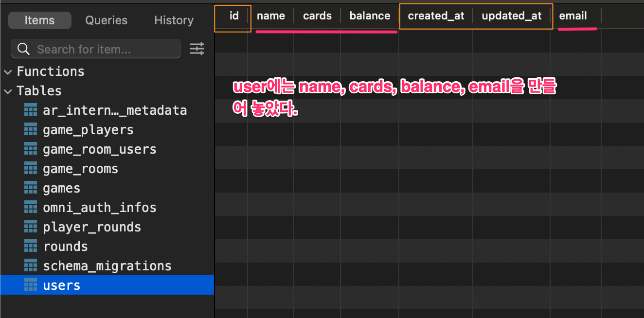Click the table icon beside player_rounds
Viewport: 644px width, 318px height.
(x=30, y=227)
